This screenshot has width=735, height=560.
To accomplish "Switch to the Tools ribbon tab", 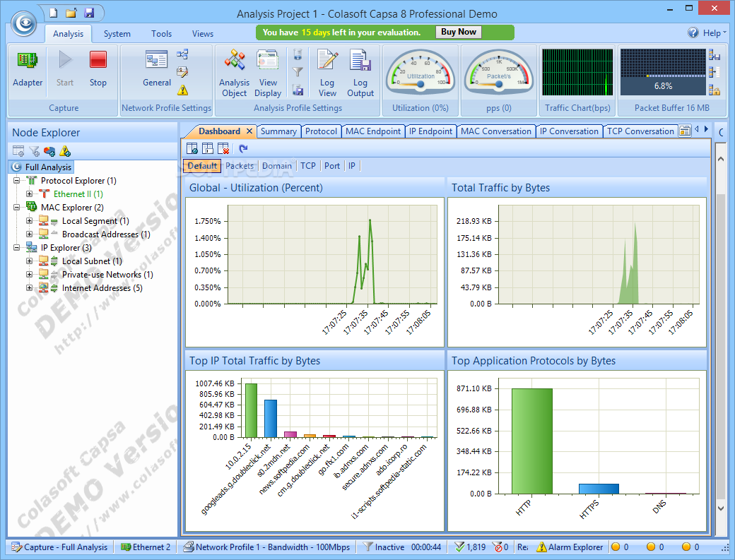I will click(x=161, y=34).
